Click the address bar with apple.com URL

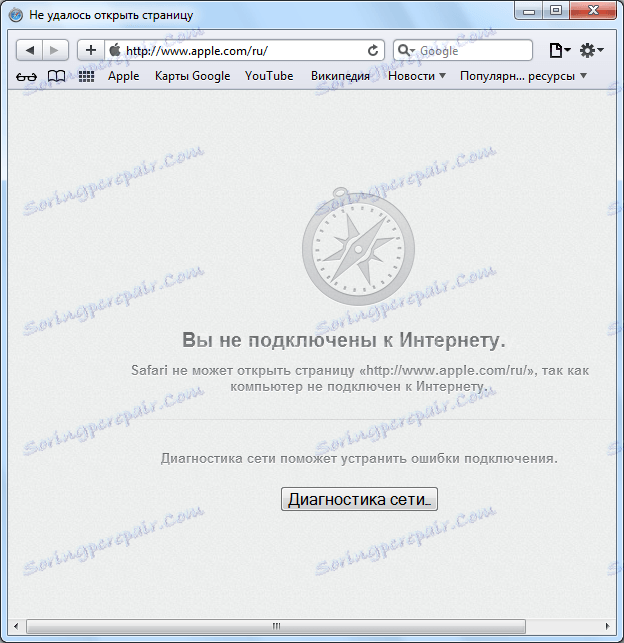(x=244, y=50)
